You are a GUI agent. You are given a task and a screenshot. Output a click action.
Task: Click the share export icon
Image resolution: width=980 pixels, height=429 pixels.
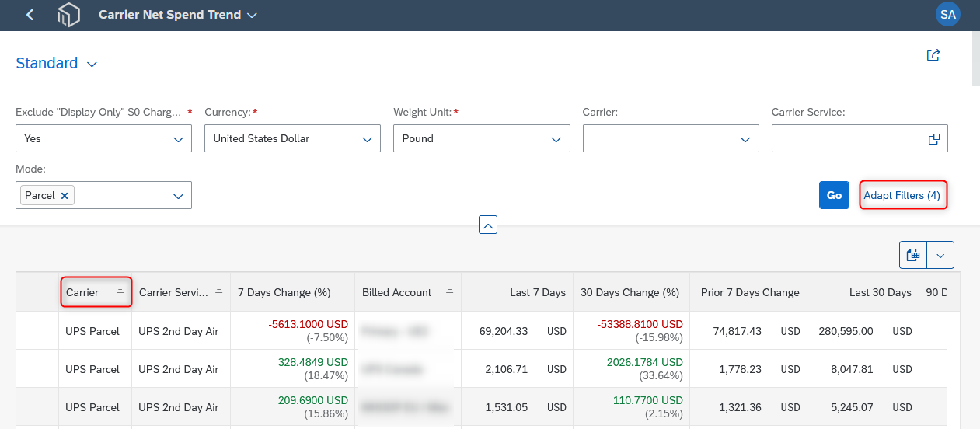click(933, 55)
